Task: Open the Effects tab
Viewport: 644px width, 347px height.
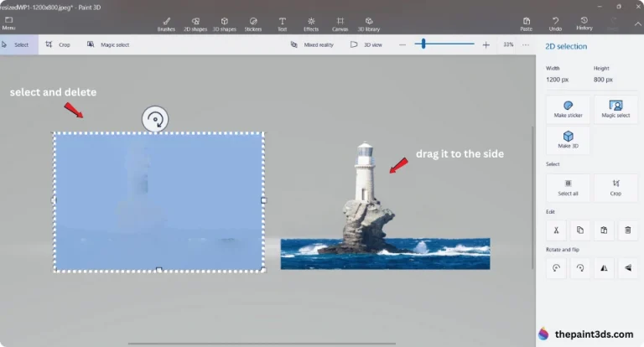Action: (311, 24)
